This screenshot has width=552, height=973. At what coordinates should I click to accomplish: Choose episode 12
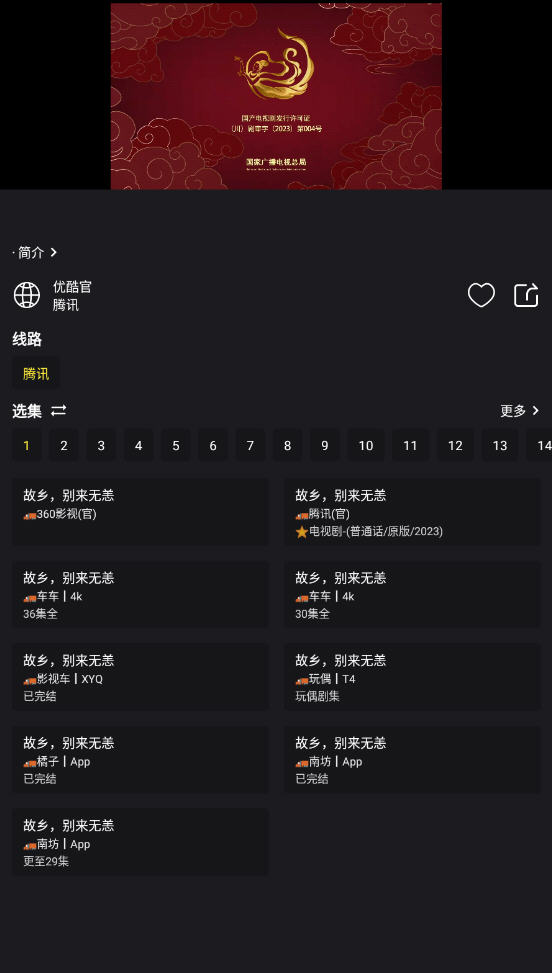tap(455, 446)
